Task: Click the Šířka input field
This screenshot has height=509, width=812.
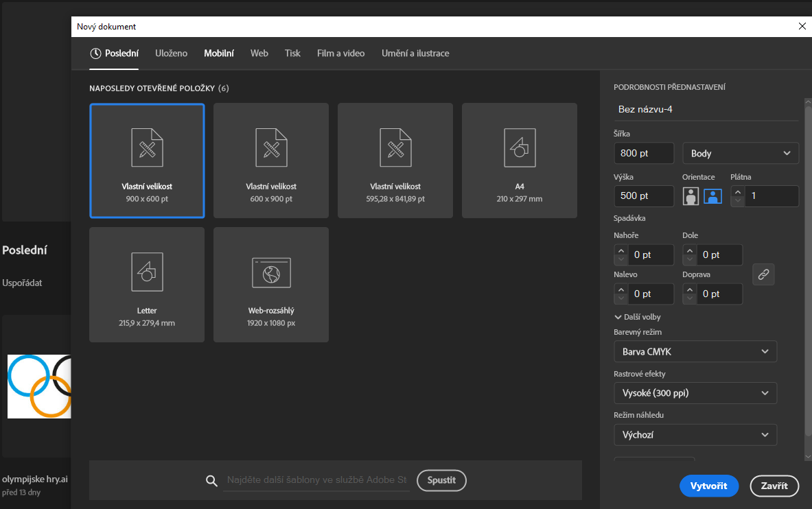Action: [x=643, y=154]
